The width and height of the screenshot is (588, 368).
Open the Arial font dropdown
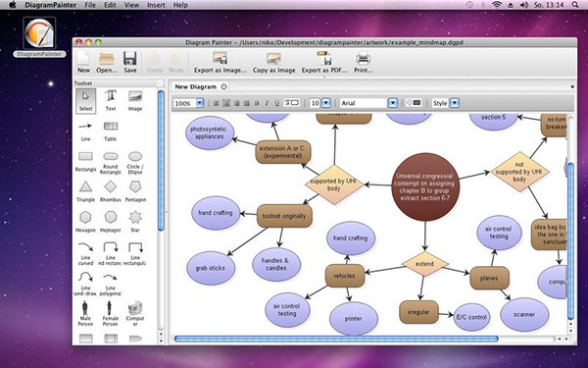[x=393, y=103]
